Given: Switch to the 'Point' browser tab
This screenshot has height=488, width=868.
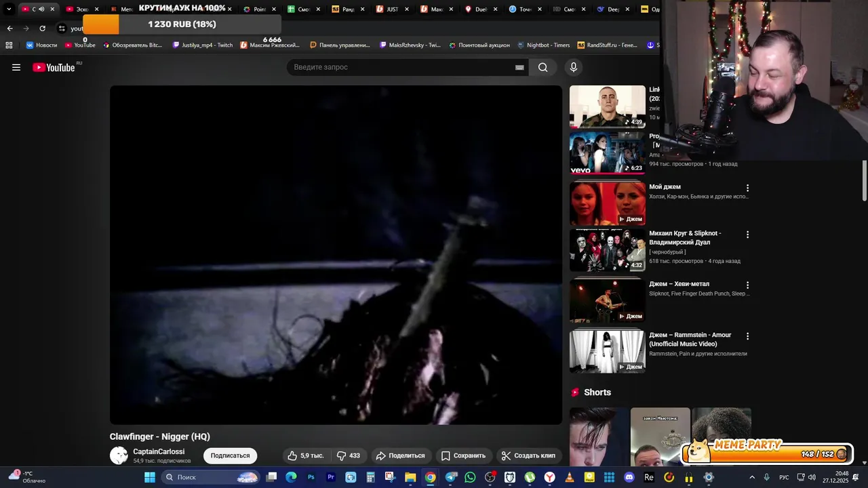Looking at the screenshot, I should [x=259, y=9].
